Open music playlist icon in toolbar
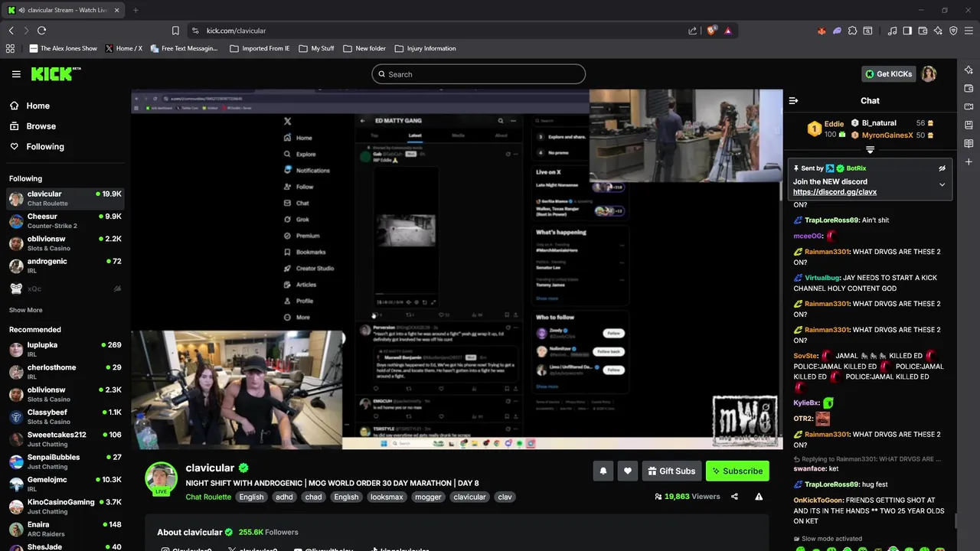Image resolution: width=980 pixels, height=551 pixels. click(892, 31)
